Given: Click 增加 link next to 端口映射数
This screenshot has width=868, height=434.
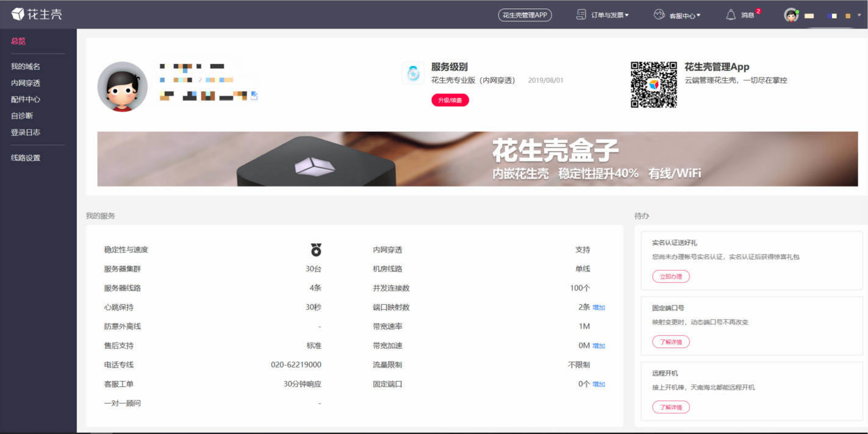Looking at the screenshot, I should click(x=599, y=308).
